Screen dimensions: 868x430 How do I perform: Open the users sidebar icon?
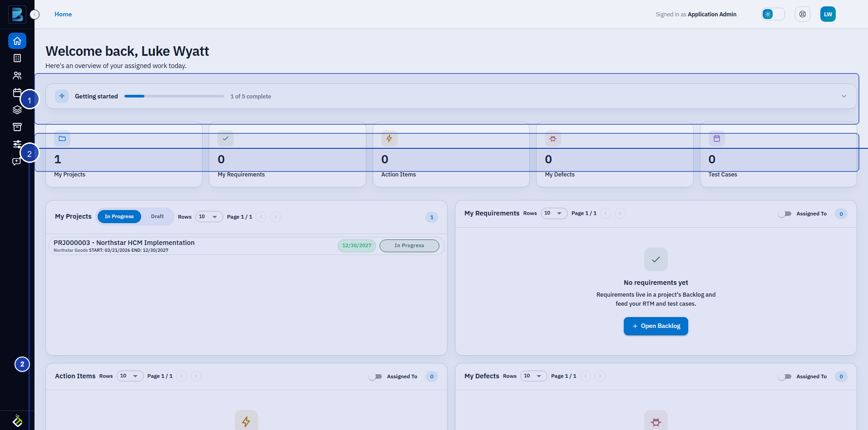(x=17, y=75)
